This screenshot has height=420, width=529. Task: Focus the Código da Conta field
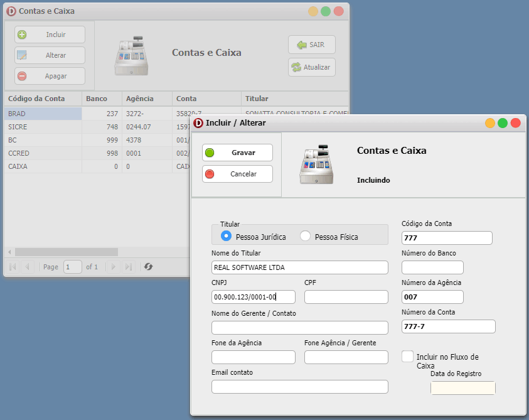pos(447,238)
